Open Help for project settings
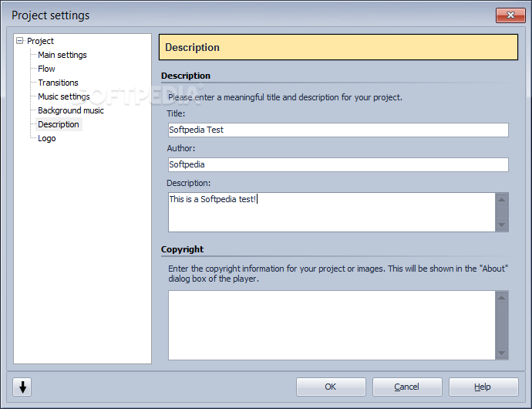 click(483, 387)
